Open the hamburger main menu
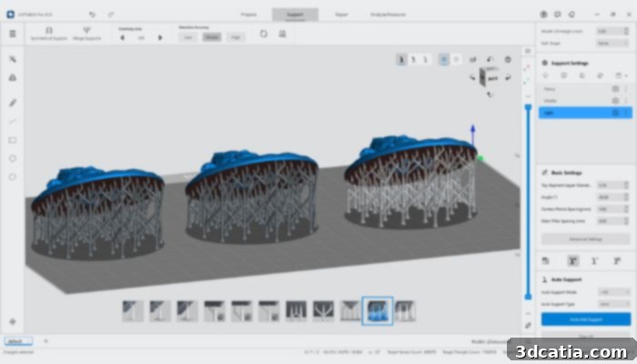This screenshot has width=637, height=364. click(x=13, y=34)
